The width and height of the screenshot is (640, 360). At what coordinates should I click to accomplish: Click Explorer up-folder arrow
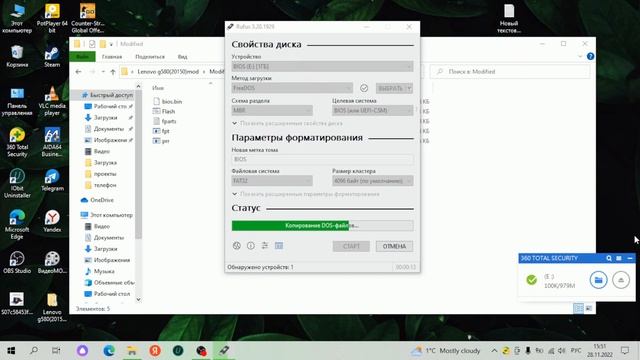point(113,71)
